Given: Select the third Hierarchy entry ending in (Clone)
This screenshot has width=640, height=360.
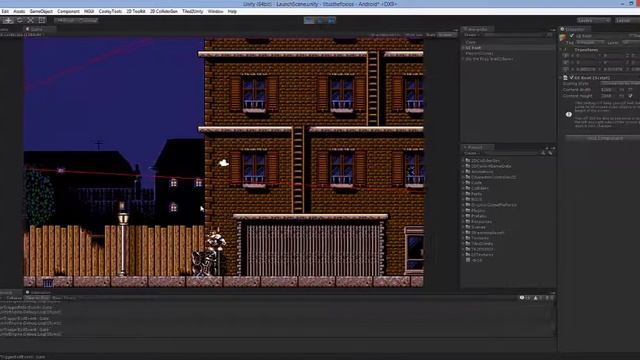Looking at the screenshot, I should (480, 53).
